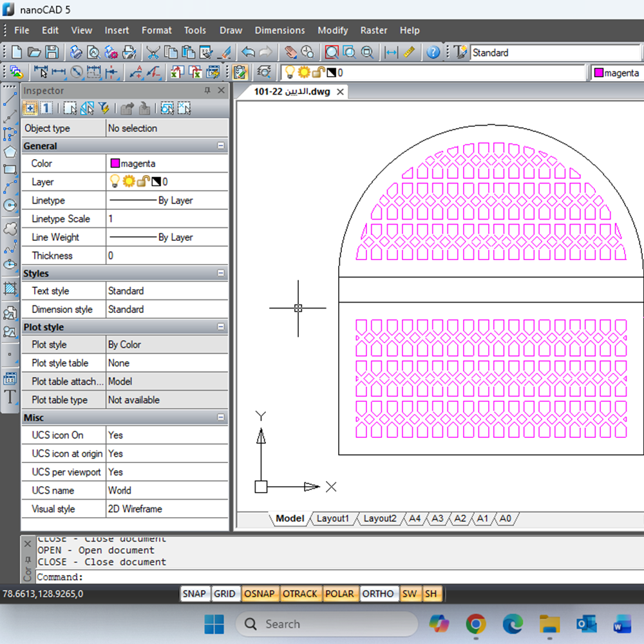Click the yellow ruler measure icon
Screen dimensions: 644x644
409,52
